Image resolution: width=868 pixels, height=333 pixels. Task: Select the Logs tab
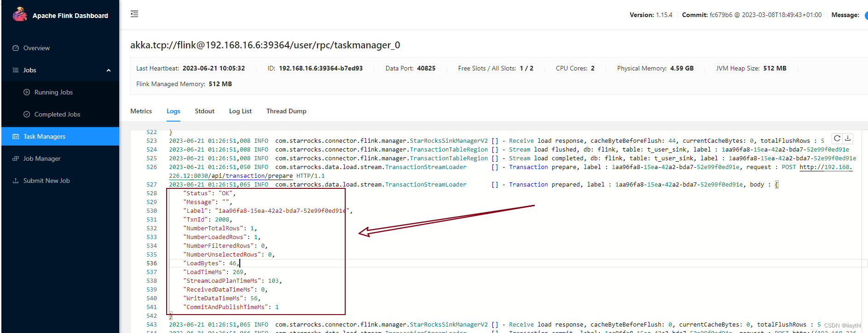174,111
